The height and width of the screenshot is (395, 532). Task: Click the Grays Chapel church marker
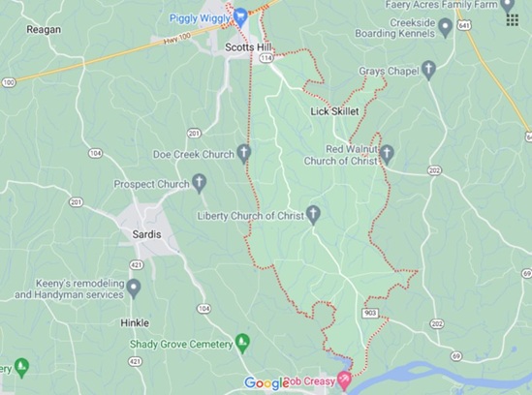[x=428, y=70]
